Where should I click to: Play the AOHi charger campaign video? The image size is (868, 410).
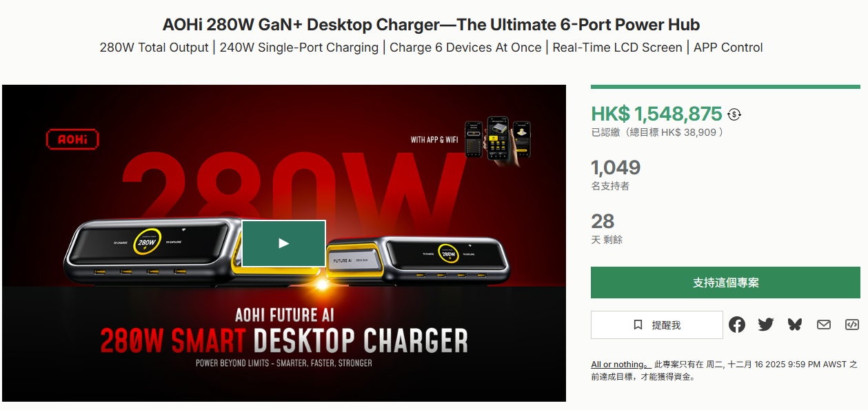283,243
